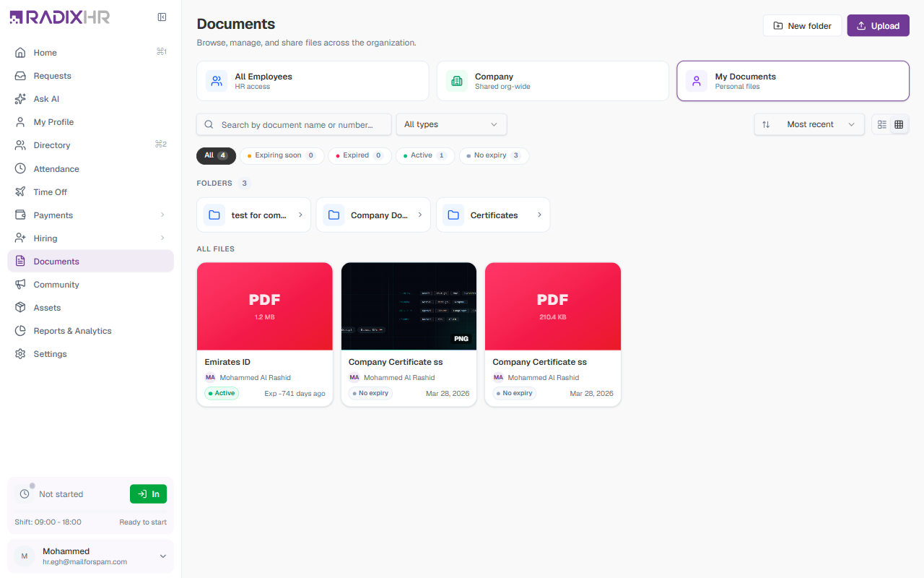Open the Emirates ID PDF thumbnail
The width and height of the screenshot is (924, 578).
[x=265, y=306]
